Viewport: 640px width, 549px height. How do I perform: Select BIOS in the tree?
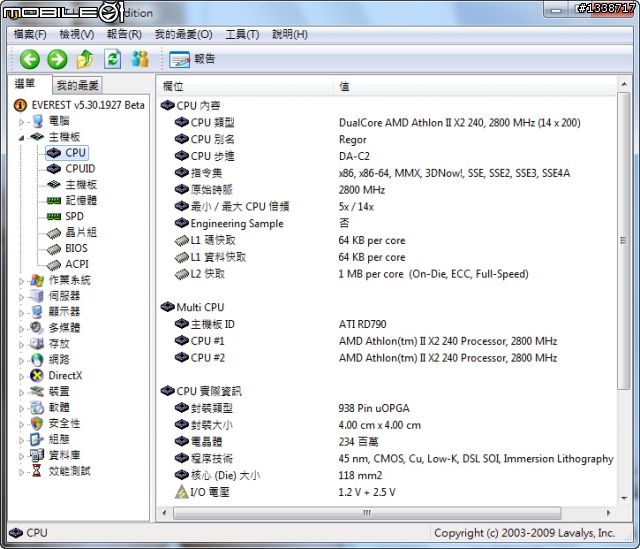click(67, 248)
